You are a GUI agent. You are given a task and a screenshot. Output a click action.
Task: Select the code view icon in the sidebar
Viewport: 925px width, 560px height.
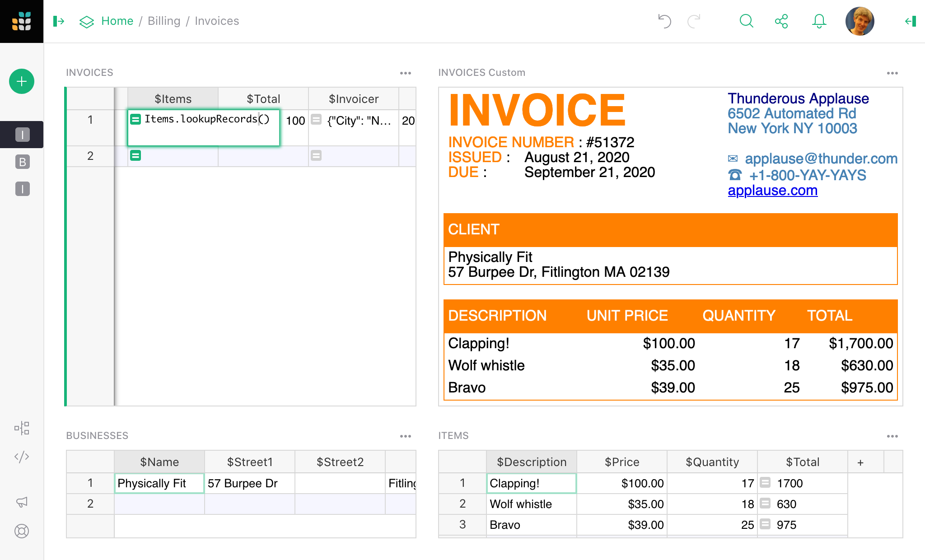coord(21,457)
